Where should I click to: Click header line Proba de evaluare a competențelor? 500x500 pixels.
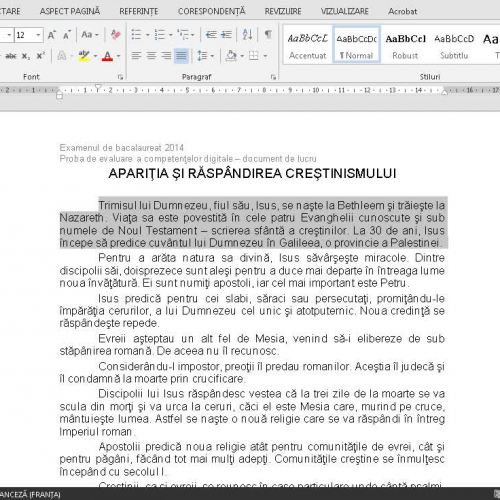(x=188, y=159)
